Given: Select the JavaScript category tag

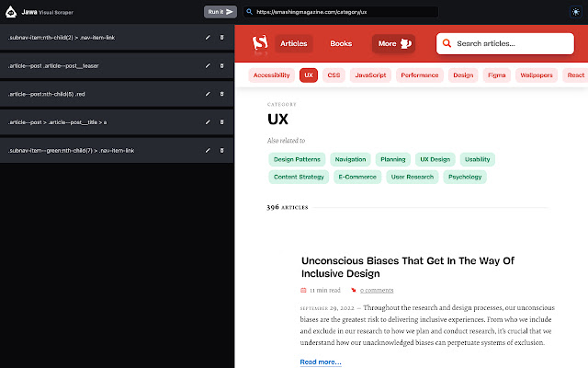Looking at the screenshot, I should tap(370, 75).
